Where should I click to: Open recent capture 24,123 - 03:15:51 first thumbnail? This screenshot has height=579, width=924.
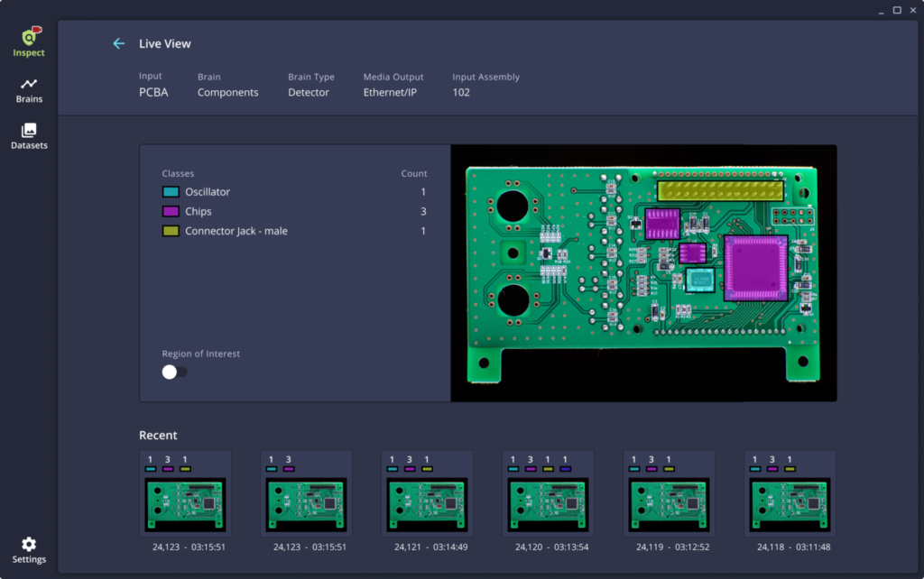point(185,505)
